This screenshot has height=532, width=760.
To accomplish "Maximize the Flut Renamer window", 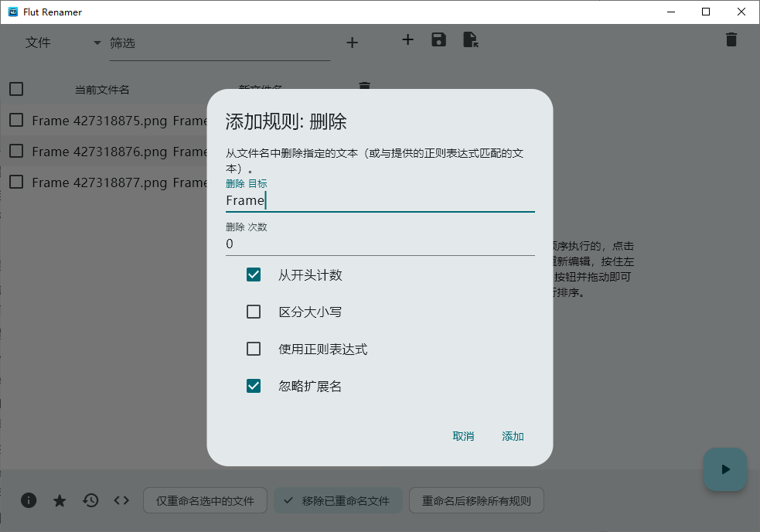I will click(x=706, y=12).
